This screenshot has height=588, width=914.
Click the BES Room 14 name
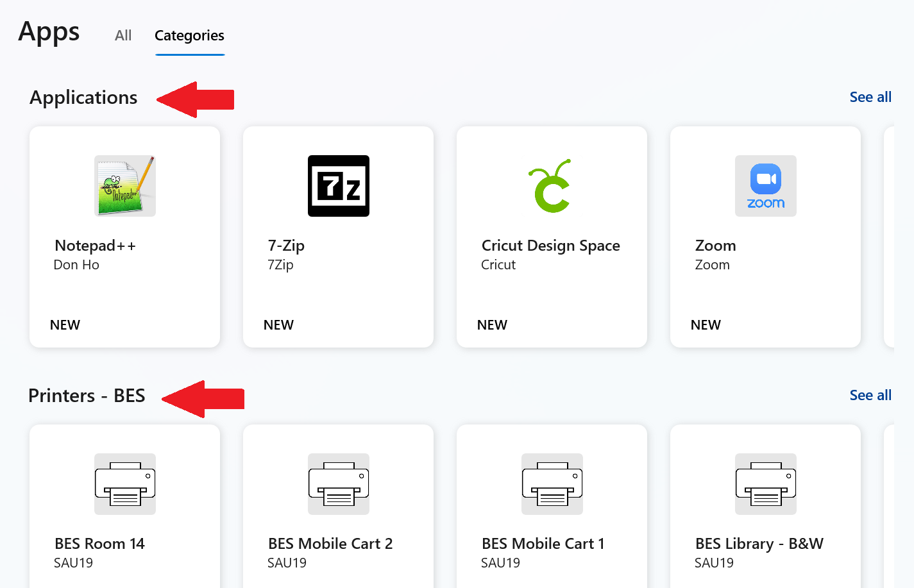(x=99, y=544)
